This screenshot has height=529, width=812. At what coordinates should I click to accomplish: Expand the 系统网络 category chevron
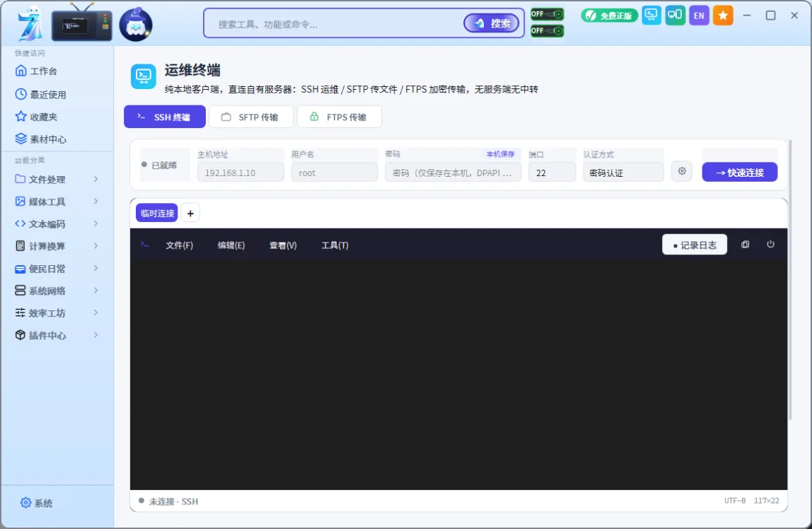tap(95, 291)
